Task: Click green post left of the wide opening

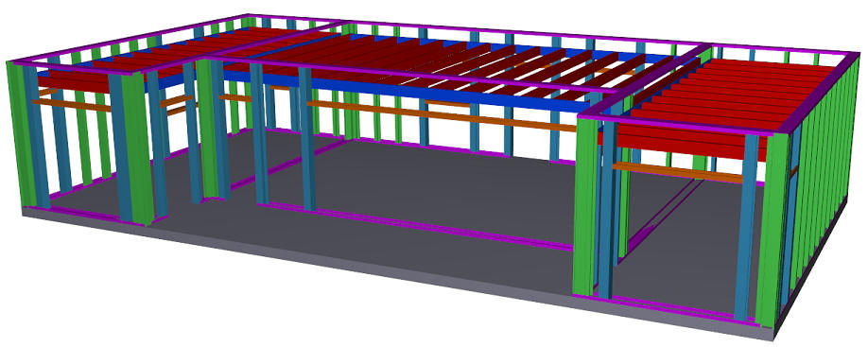Action: click(586, 206)
